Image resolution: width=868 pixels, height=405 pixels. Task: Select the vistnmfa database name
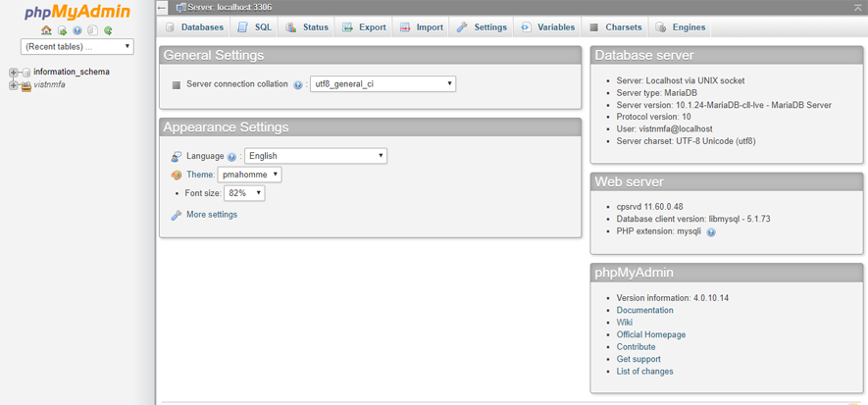pos(50,85)
